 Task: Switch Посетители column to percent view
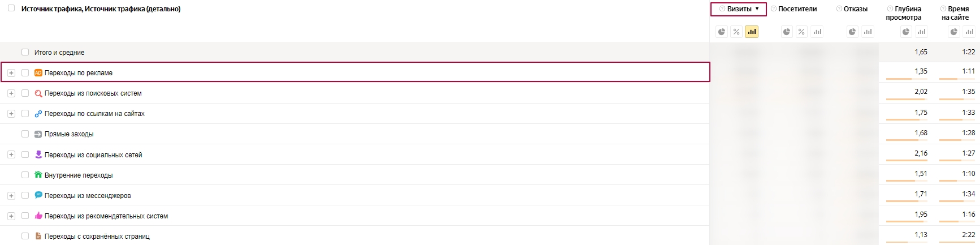click(x=801, y=32)
